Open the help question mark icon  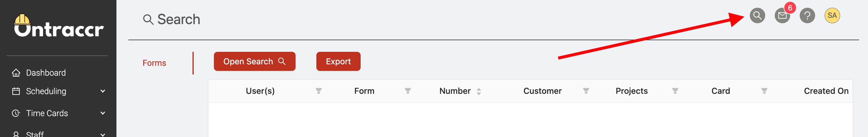(807, 15)
